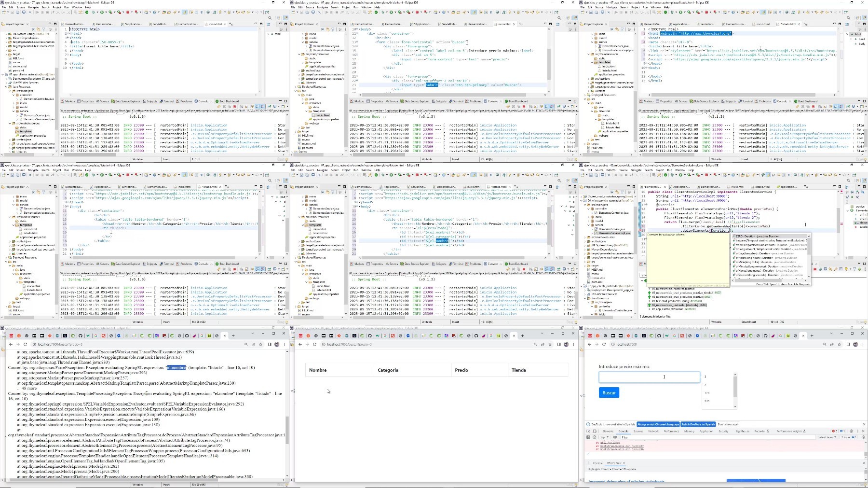The image size is (868, 488).
Task: Focus the DevTools console Filter field
Action: [717, 437]
